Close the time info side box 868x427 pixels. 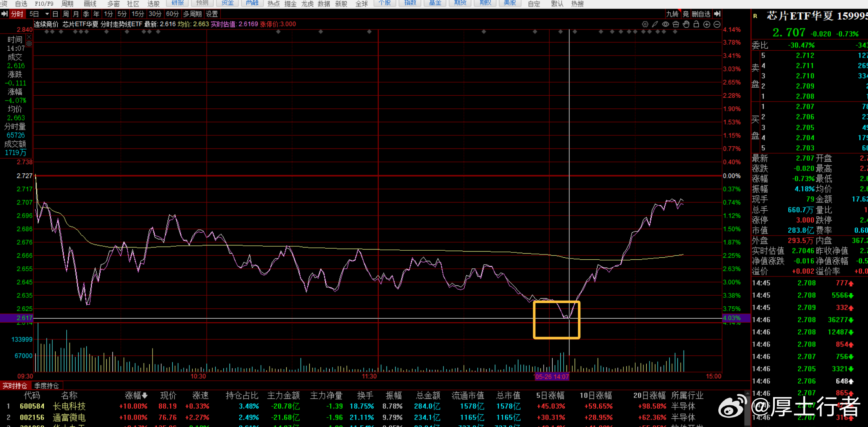coord(29,37)
